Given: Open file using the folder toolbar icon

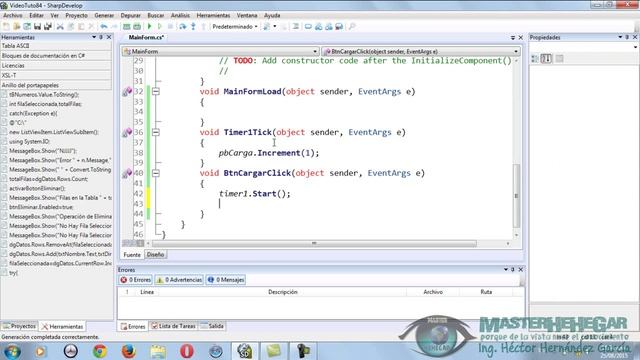Looking at the screenshot, I should [x=16, y=27].
